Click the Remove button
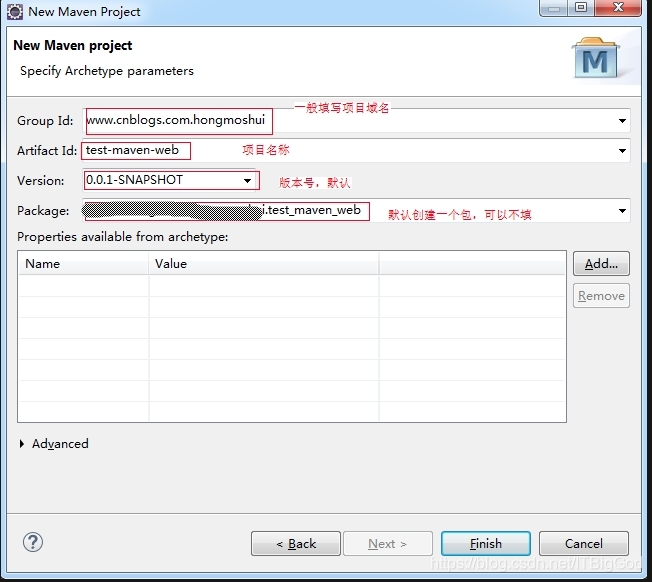 601,296
